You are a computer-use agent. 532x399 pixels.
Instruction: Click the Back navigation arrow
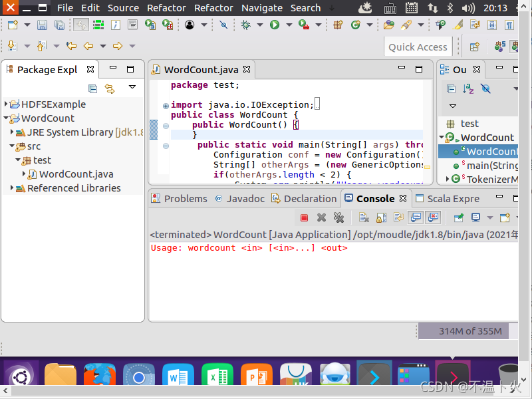point(88,45)
